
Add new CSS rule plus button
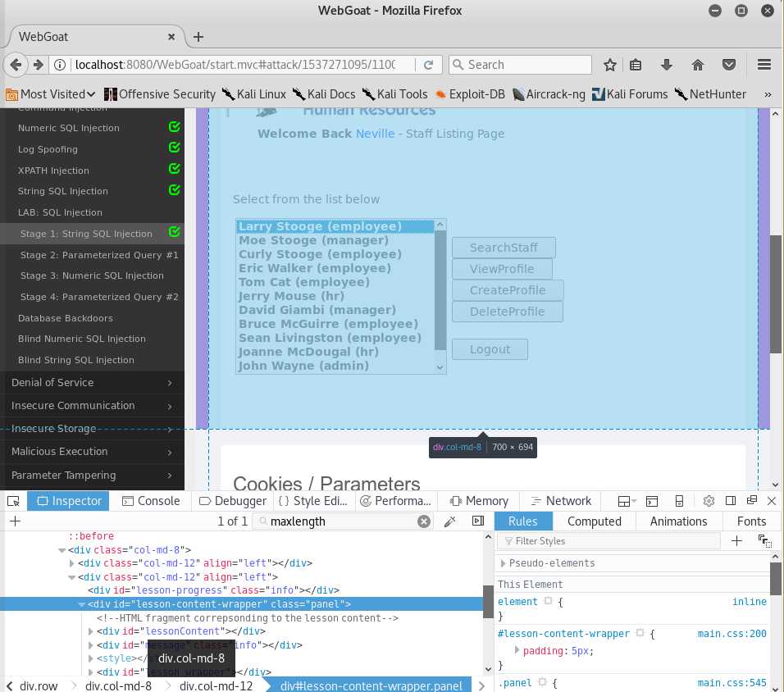[x=736, y=540]
